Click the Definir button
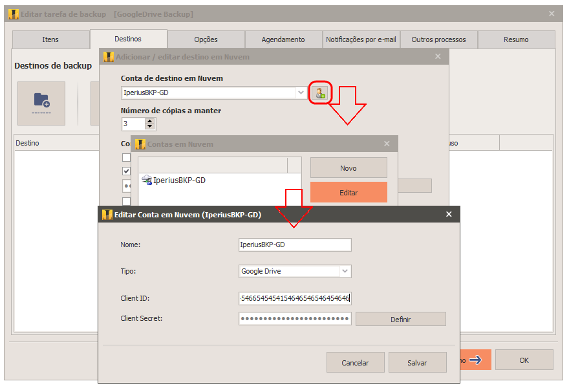The image size is (569, 392). 401,320
